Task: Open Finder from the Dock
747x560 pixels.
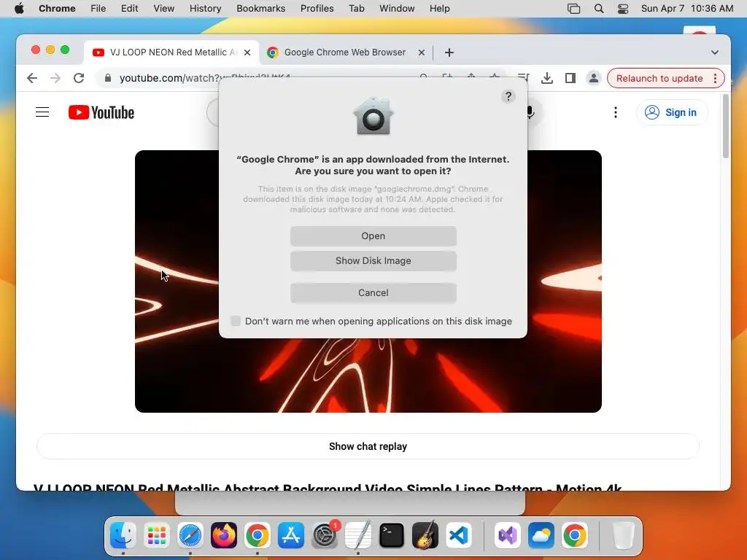Action: [x=123, y=535]
